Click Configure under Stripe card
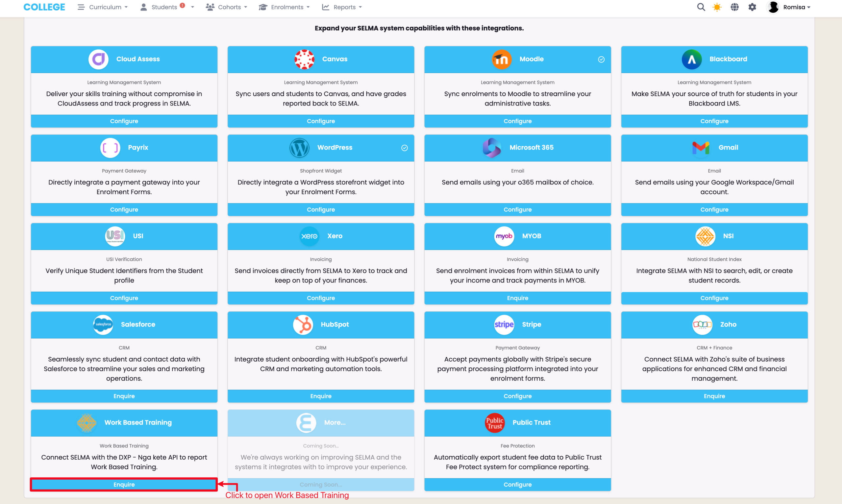 (517, 396)
